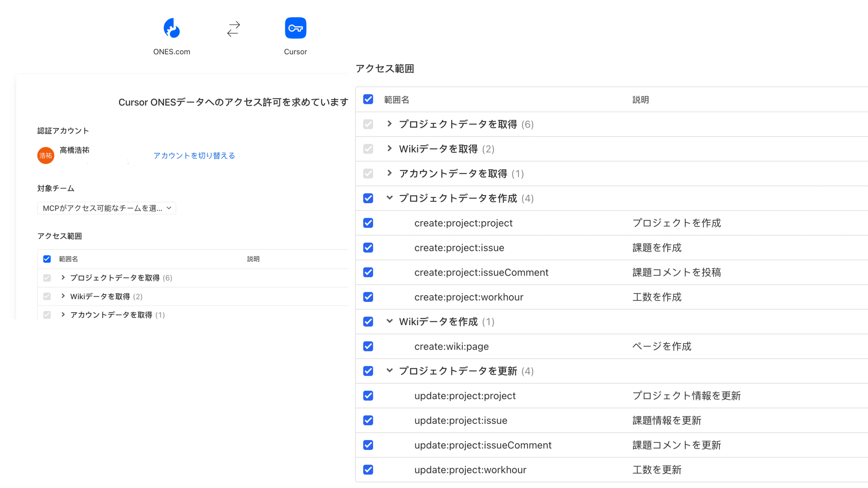This screenshot has width=868, height=488.
Task: Uncheck プロジェクトデータを更新 group checkbox
Action: click(x=368, y=371)
